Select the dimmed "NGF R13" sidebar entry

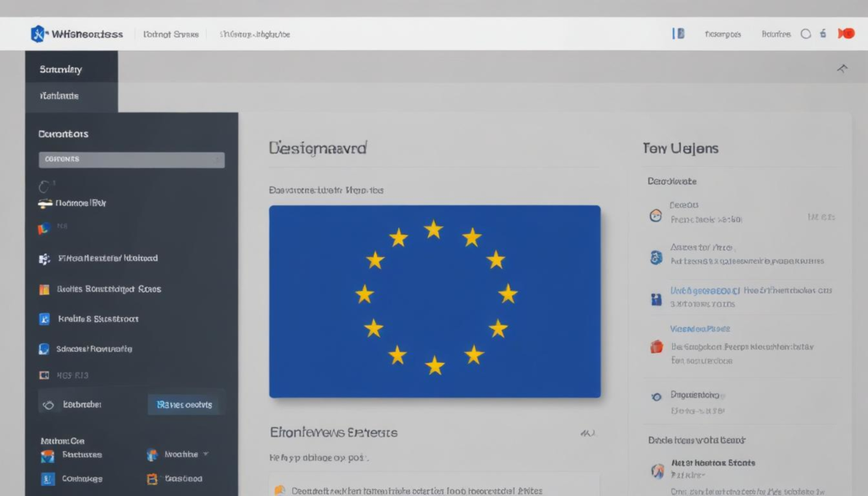72,376
